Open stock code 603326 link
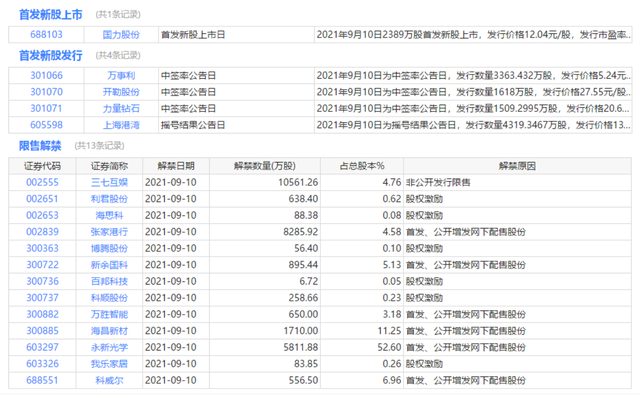Screen dimensions: 640x398 point(42,364)
